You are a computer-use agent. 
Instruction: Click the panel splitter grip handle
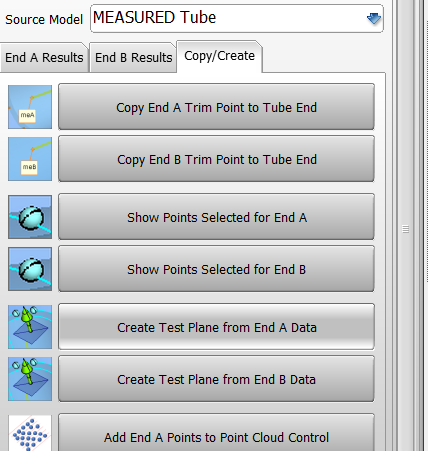coord(405,229)
